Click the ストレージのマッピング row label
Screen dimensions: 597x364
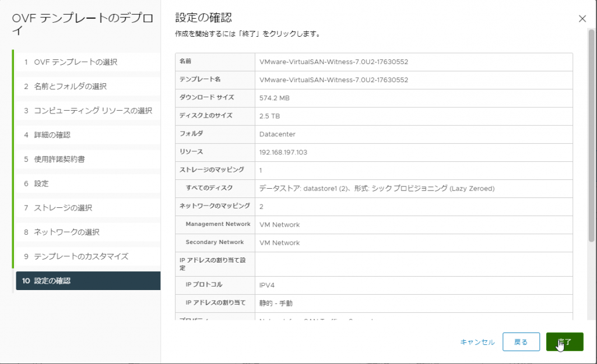tap(212, 169)
